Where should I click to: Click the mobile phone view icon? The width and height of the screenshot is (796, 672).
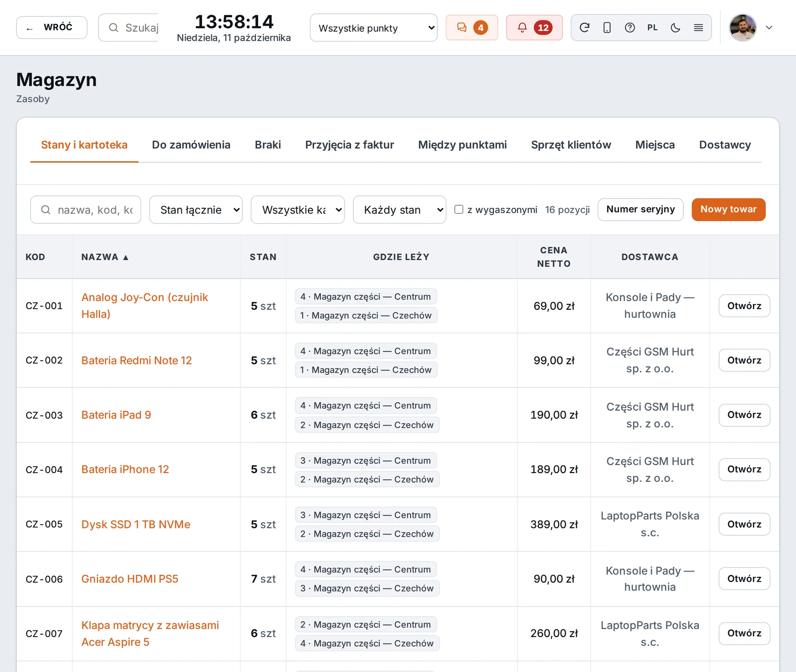[x=607, y=27]
